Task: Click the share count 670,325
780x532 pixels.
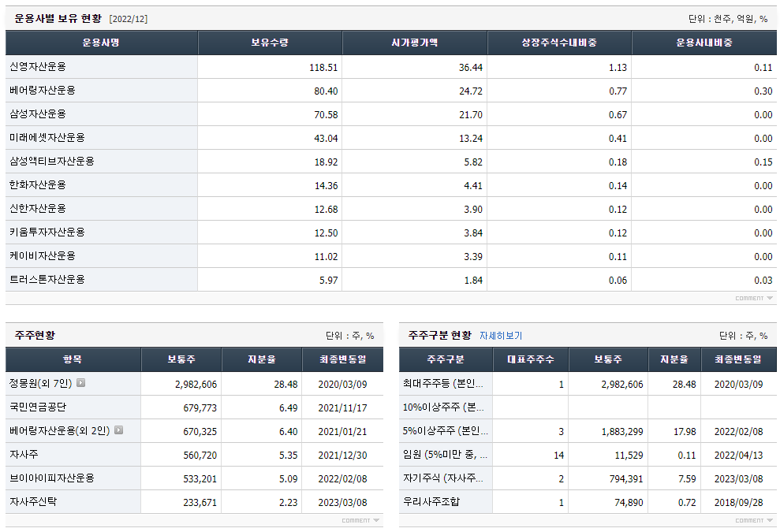Action: (200, 432)
